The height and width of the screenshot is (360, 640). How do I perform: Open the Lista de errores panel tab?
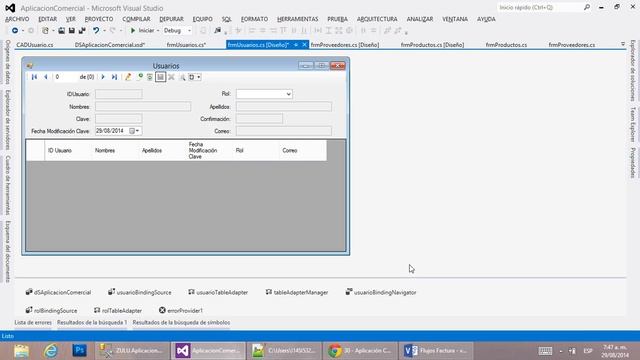(x=33, y=322)
